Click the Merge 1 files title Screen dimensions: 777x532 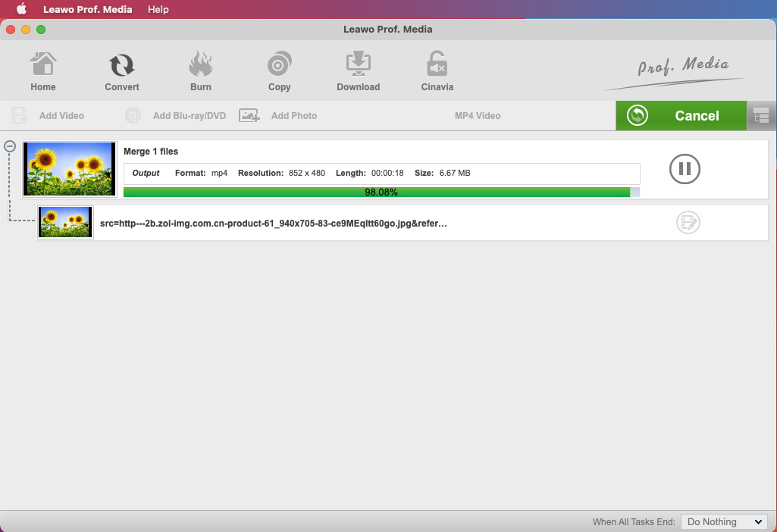point(151,152)
